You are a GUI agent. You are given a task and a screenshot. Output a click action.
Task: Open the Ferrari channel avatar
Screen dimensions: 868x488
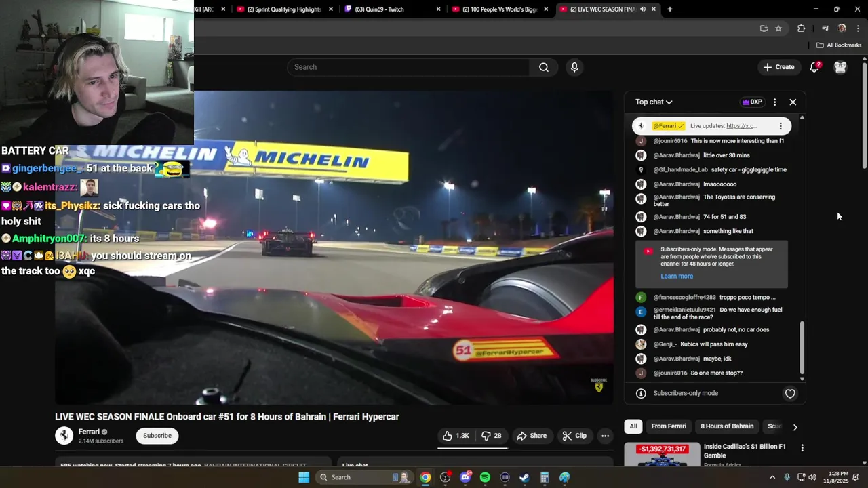[64, 436]
